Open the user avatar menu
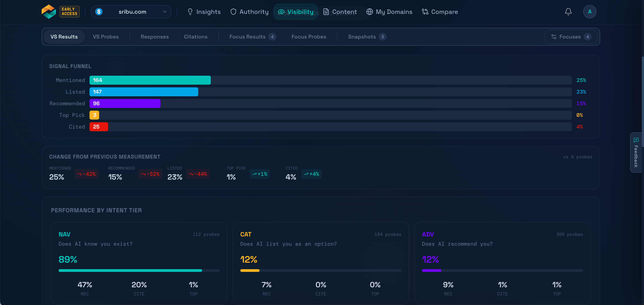The image size is (644, 305). pos(590,11)
